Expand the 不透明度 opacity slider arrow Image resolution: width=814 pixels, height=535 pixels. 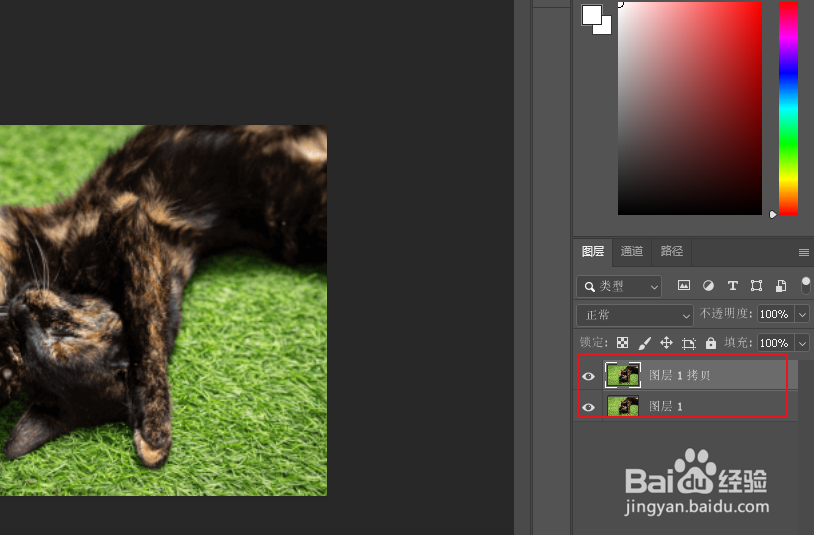[x=803, y=314]
